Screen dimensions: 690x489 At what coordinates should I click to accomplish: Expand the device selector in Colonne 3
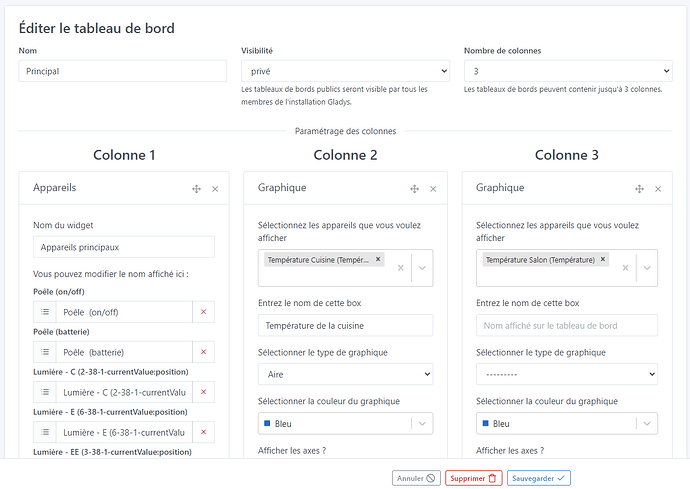click(x=647, y=268)
